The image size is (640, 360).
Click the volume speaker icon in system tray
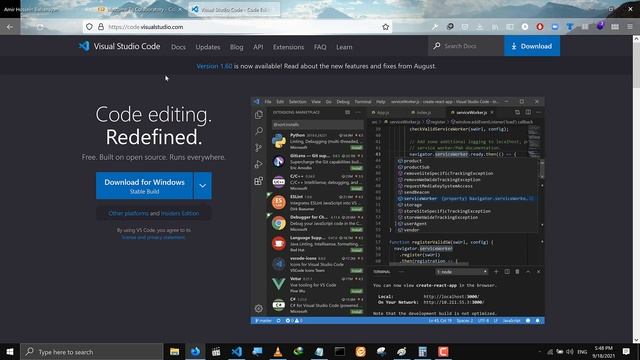click(x=570, y=351)
